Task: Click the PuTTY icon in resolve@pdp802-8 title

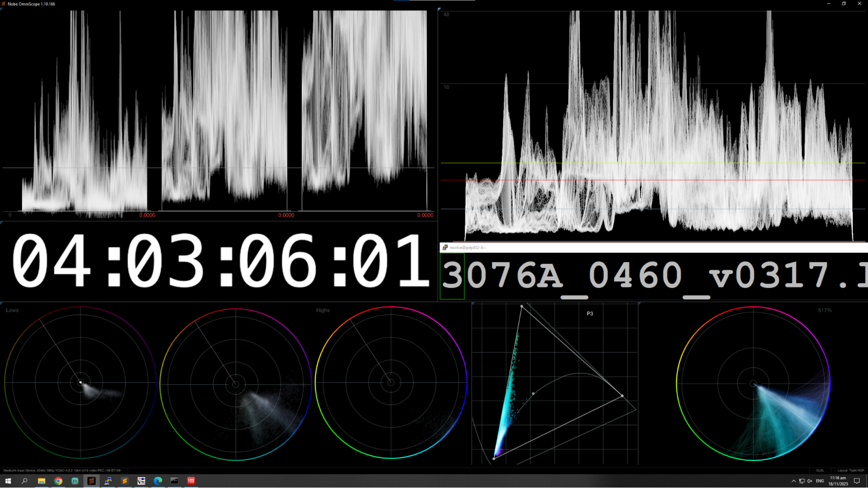Action: (445, 247)
